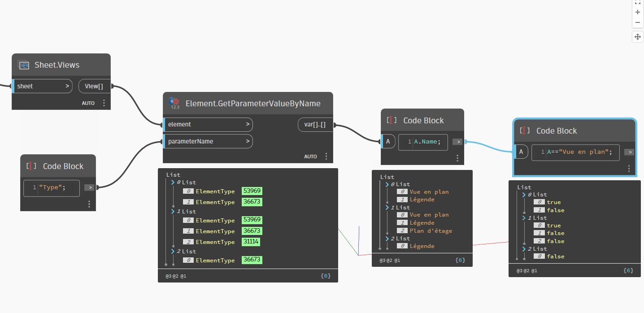Screen dimensions: 644x313
Task: Collapse "2 List" in the true/false preview
Action: tap(524, 249)
